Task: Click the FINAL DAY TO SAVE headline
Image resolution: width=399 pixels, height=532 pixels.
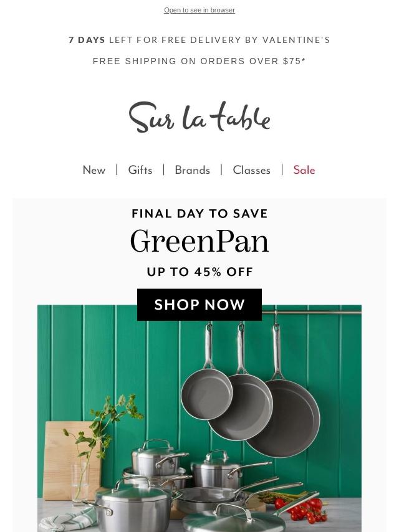Action: (199, 214)
